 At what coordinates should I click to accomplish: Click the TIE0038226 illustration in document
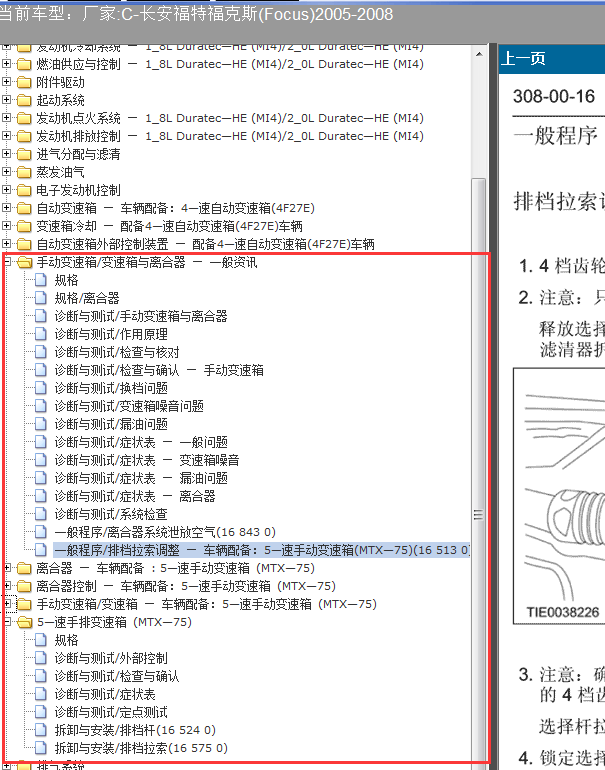click(x=559, y=496)
